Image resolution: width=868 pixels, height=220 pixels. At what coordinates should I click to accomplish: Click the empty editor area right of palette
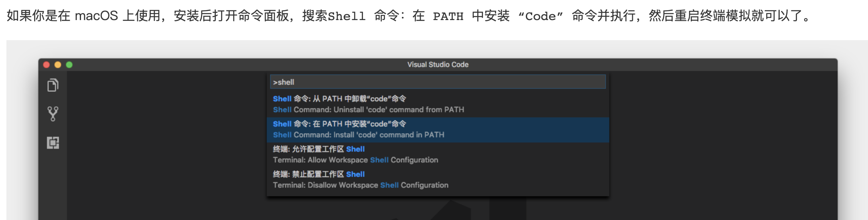coord(722,141)
